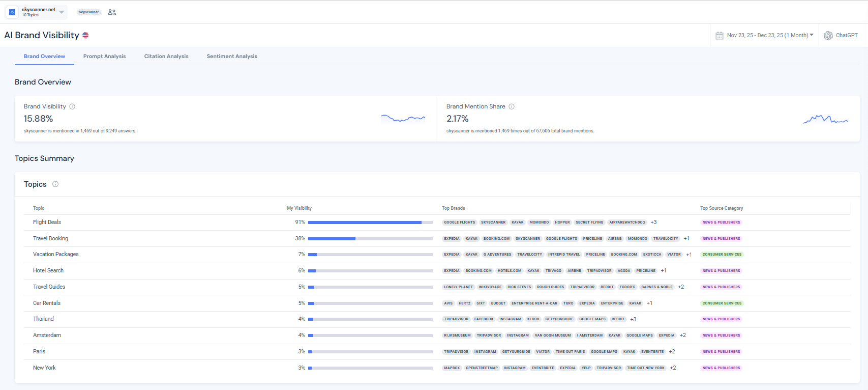Click GOOGLE FLIGHTS tag in Flight Deals row
868x390 pixels.
point(460,222)
